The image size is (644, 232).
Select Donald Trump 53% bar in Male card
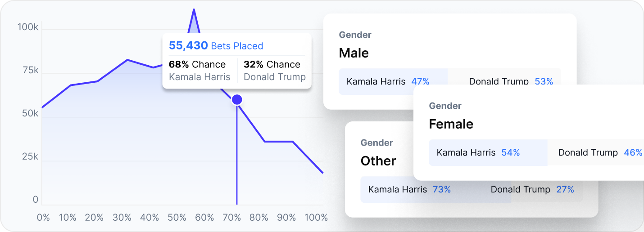511,81
